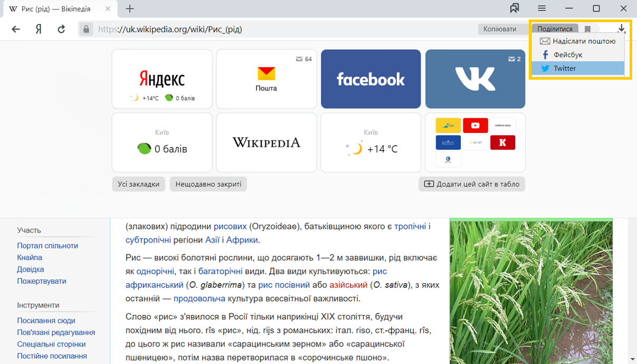Click the +14°C weather widget on Яндекс tile
Screen dimensions: 637x364
click(144, 98)
